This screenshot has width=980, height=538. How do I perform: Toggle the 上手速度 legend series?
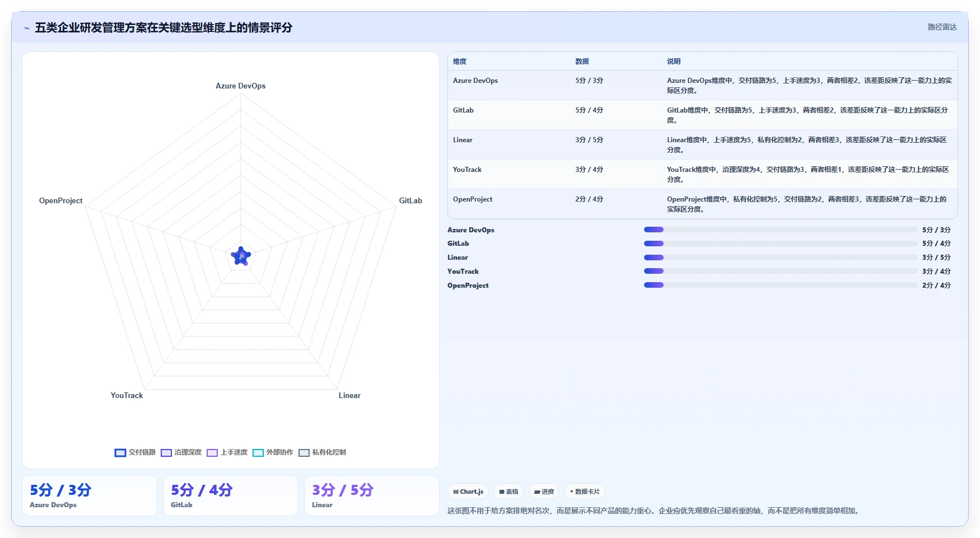[x=227, y=452]
